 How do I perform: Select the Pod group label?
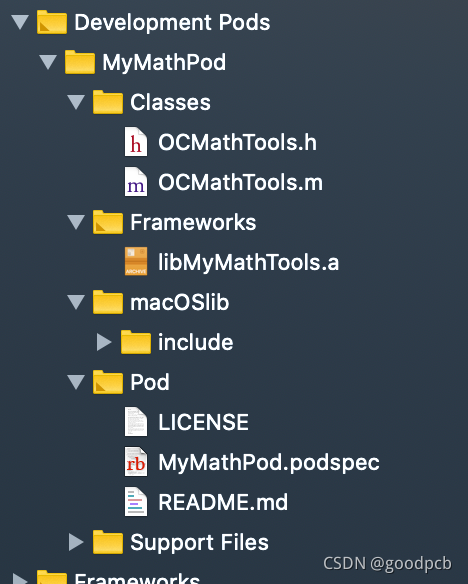click(150, 382)
